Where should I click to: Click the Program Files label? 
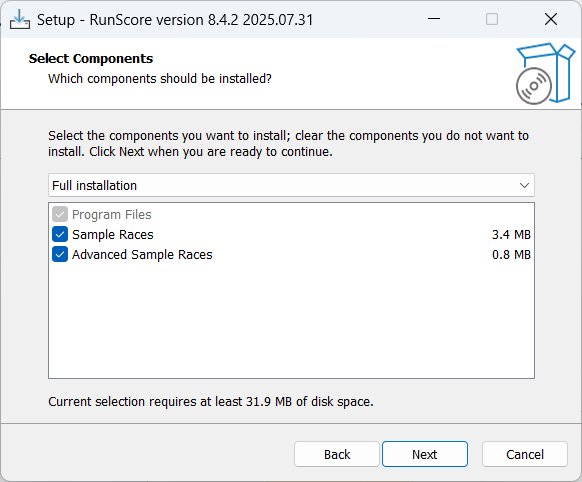tap(112, 214)
